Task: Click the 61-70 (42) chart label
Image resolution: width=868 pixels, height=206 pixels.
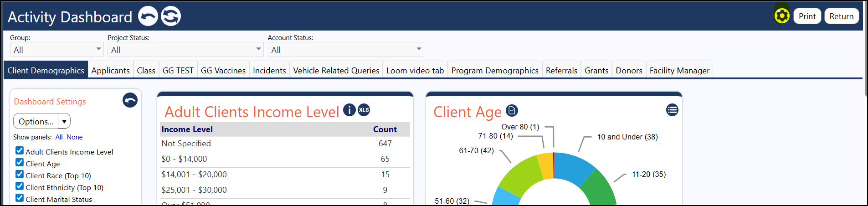Action: click(x=476, y=150)
